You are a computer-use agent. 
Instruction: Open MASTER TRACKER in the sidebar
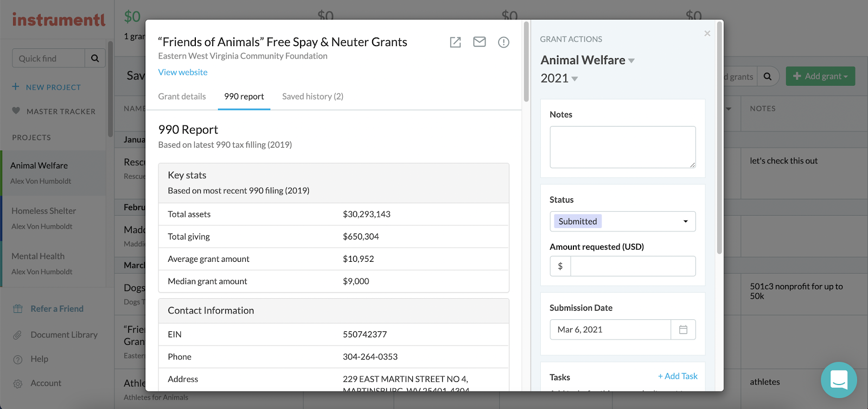click(61, 111)
